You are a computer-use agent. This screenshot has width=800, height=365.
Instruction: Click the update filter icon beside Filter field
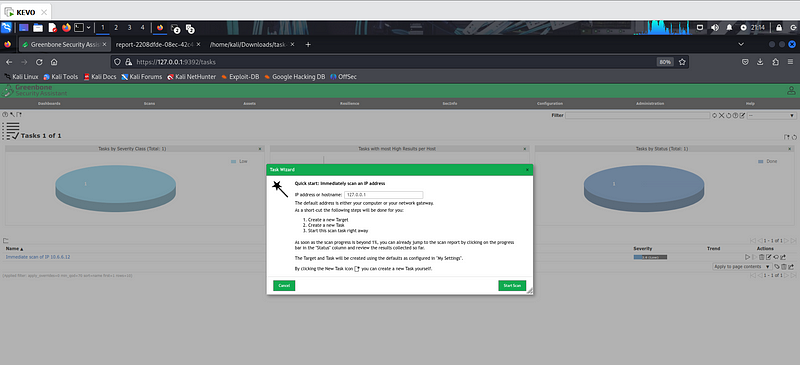(x=715, y=116)
